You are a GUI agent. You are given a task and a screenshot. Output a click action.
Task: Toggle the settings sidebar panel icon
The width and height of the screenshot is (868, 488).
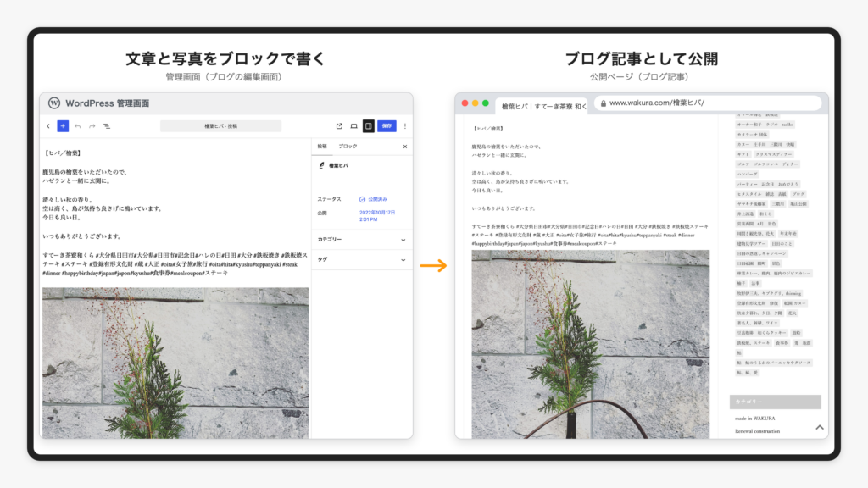[x=368, y=126]
